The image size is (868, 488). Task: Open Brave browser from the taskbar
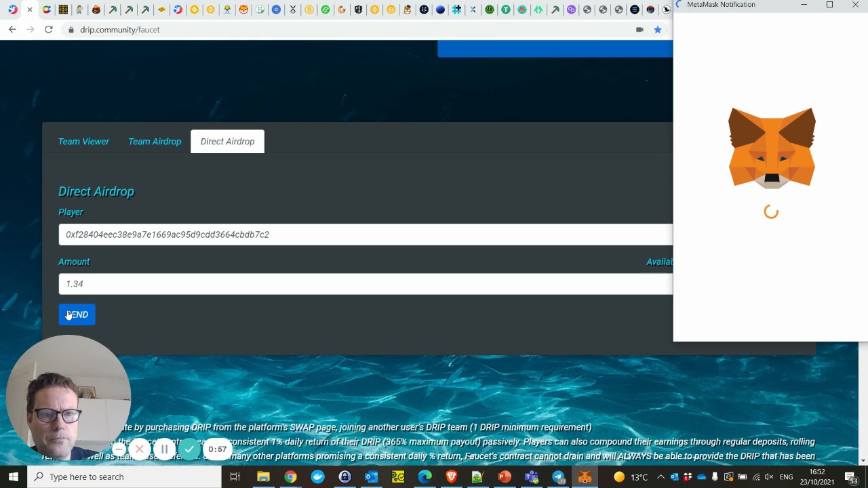[452, 476]
